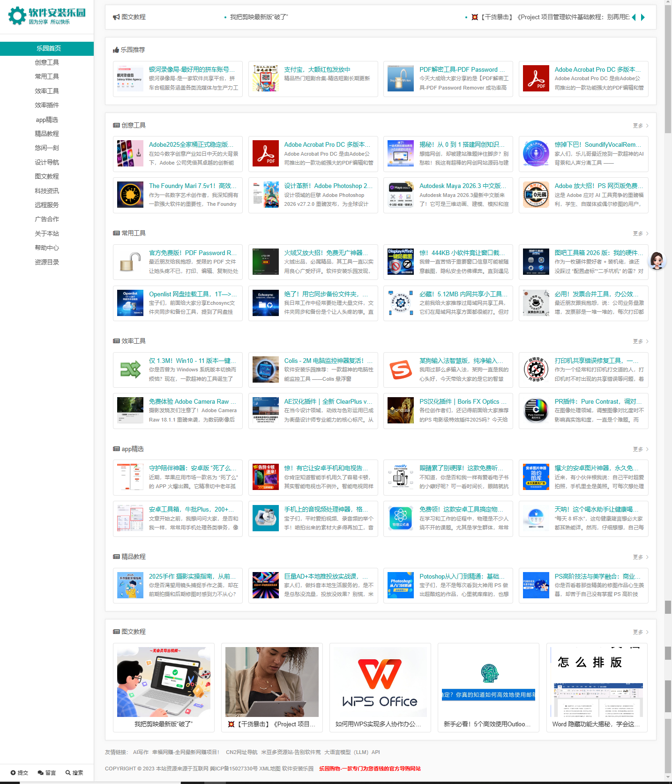Open the padlock PDF Password icon in 常用工具
Viewport: 672px width, 784px height.
click(130, 262)
